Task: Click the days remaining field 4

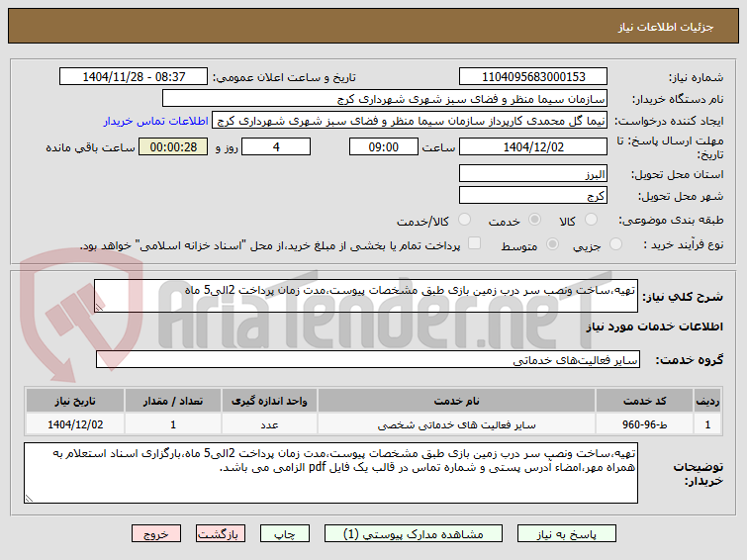Action: pyautogui.click(x=276, y=146)
